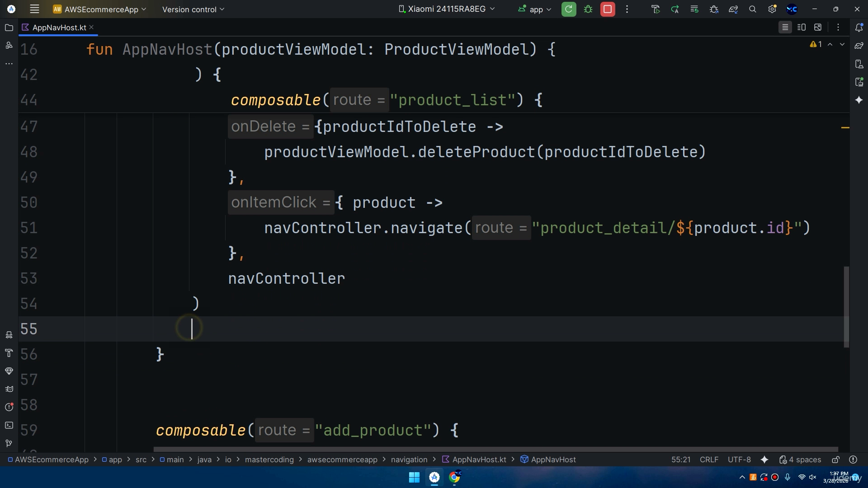Image resolution: width=868 pixels, height=488 pixels.
Task: Go to next highlighted warning
Action: coord(842,44)
